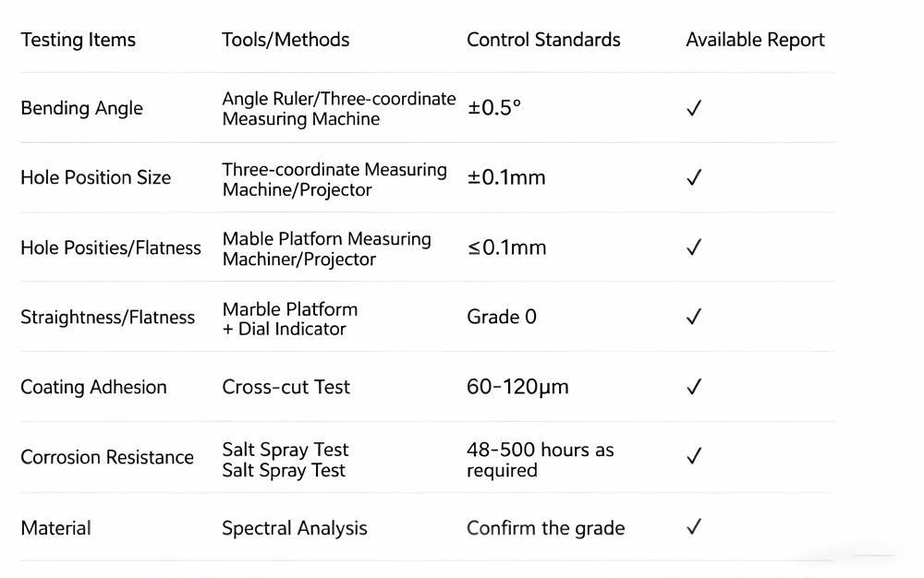The width and height of the screenshot is (924, 578).
Task: Select the Cross-cut Test cell
Action: tap(286, 387)
